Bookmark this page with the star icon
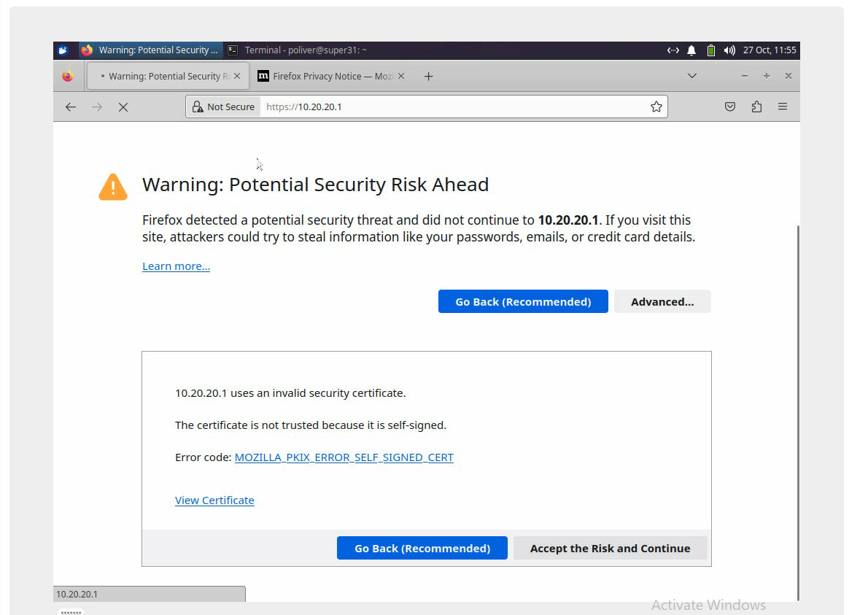 point(656,107)
